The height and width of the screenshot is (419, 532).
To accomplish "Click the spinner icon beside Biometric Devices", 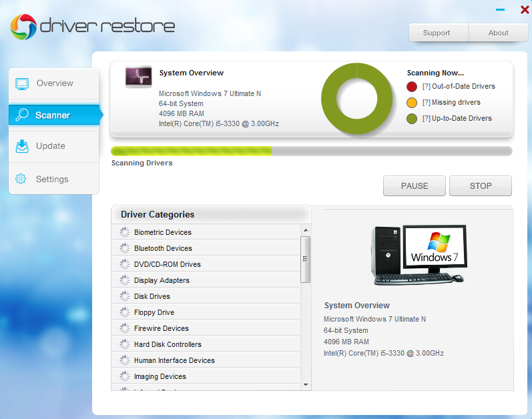I will click(125, 232).
